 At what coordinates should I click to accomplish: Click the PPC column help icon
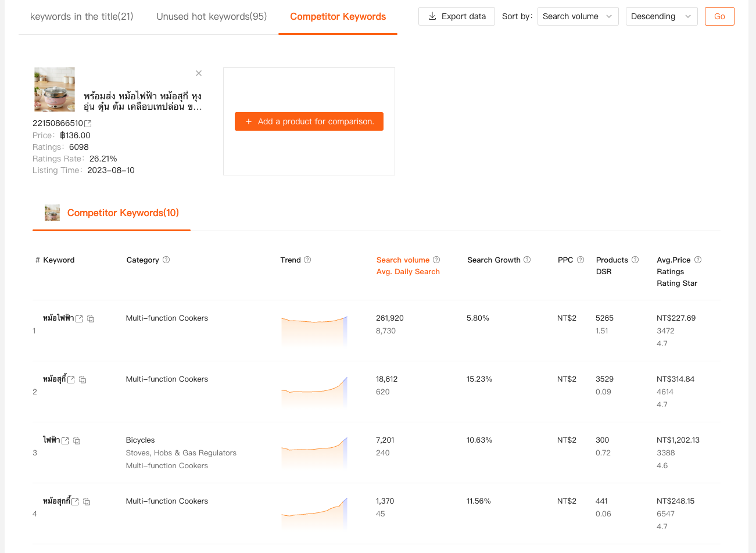tap(580, 260)
